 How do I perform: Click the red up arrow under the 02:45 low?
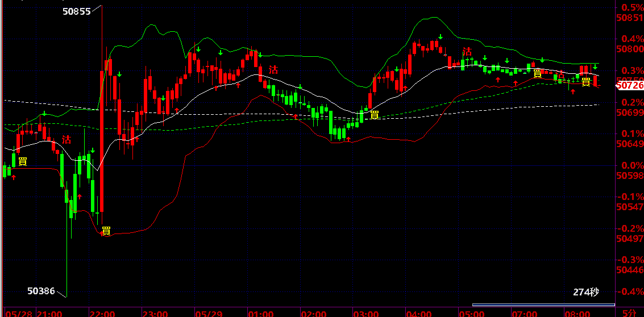point(348,140)
